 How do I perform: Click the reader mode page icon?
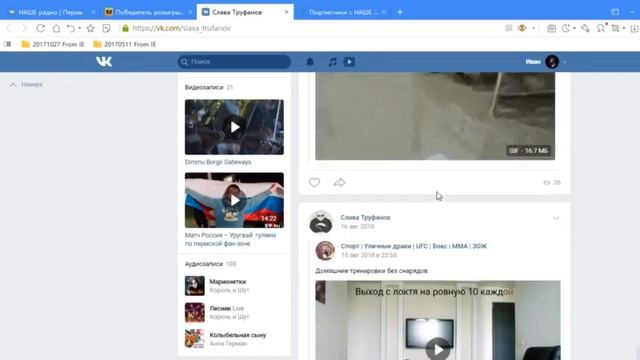[x=107, y=28]
